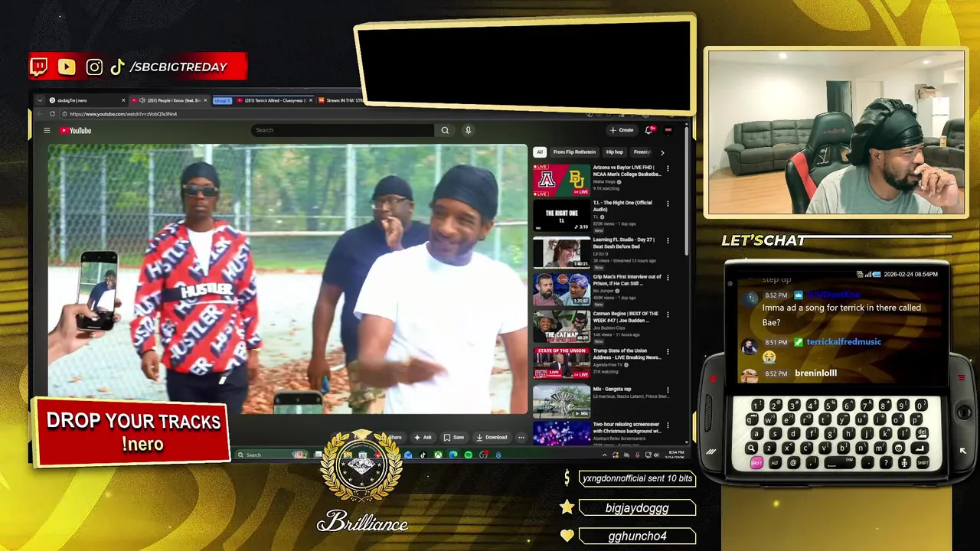
Task: Open options menu for Mix - Gangsta rap
Action: coord(668,390)
